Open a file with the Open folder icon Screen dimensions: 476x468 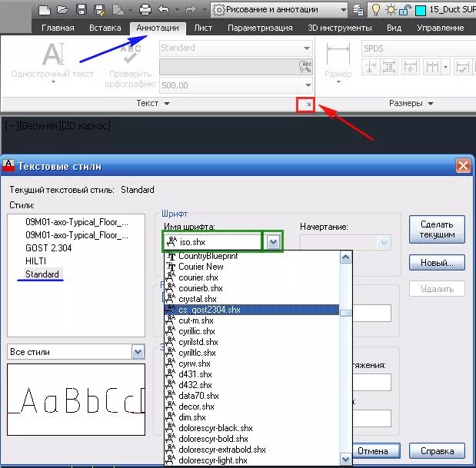(63, 10)
